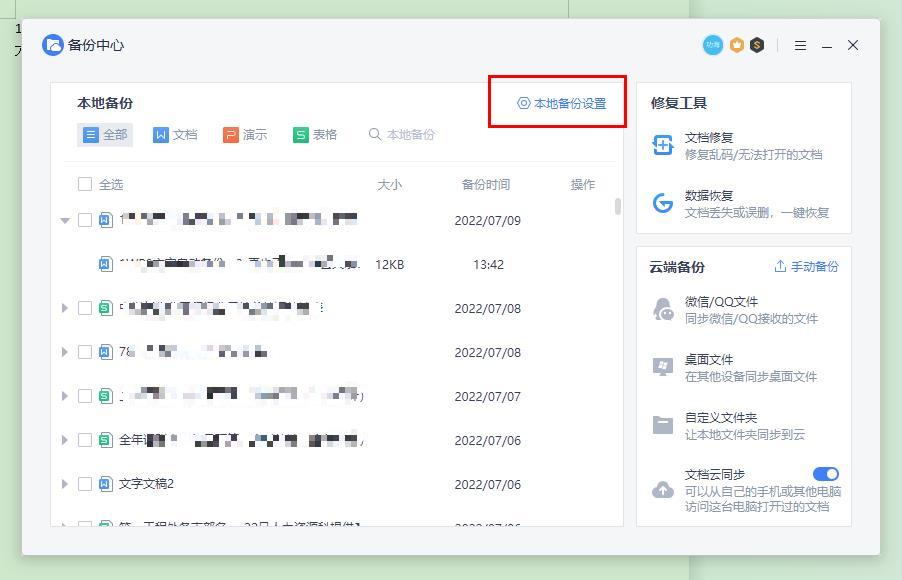This screenshot has width=902, height=580.
Task: Switch to the 表格 filter tab
Action: tap(315, 135)
